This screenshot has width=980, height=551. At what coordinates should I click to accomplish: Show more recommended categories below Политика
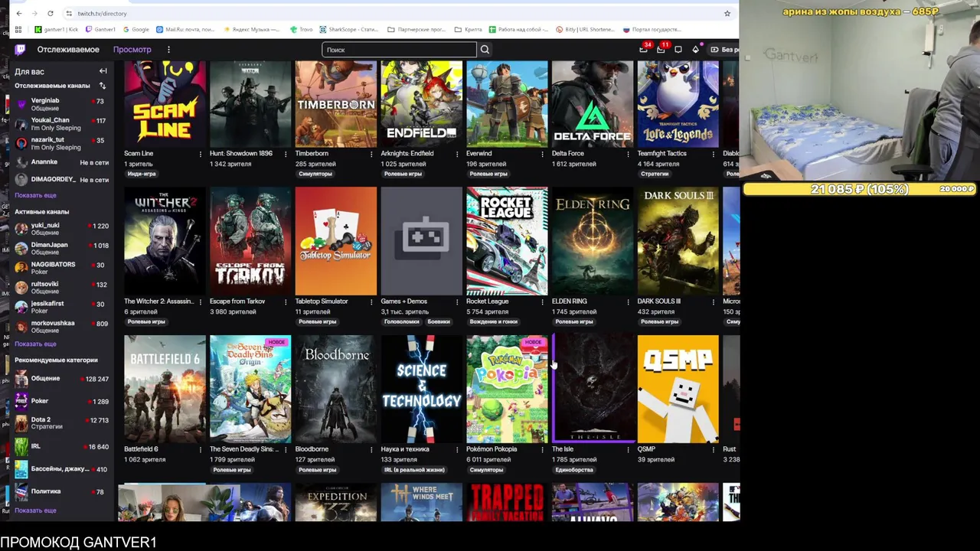[x=35, y=510]
